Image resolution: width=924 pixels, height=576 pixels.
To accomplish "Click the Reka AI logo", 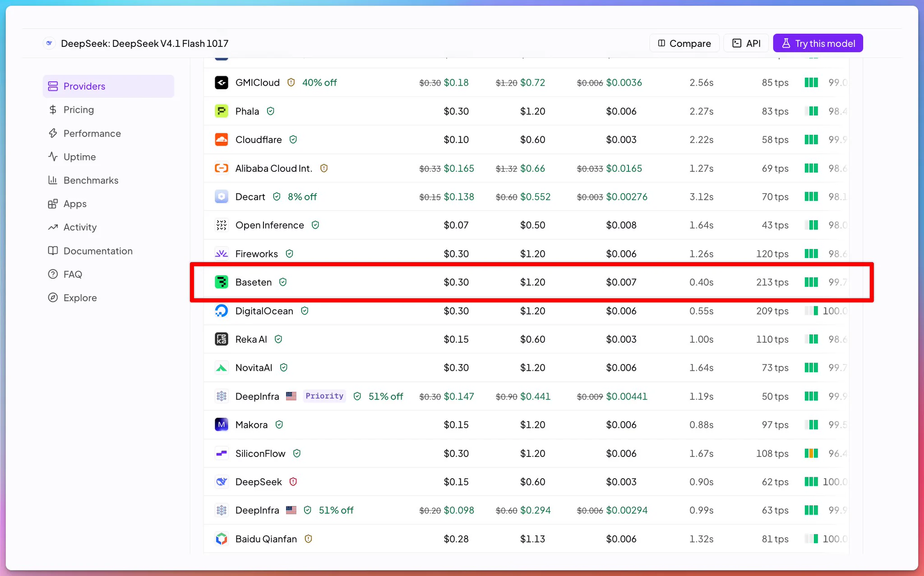I will 221,339.
